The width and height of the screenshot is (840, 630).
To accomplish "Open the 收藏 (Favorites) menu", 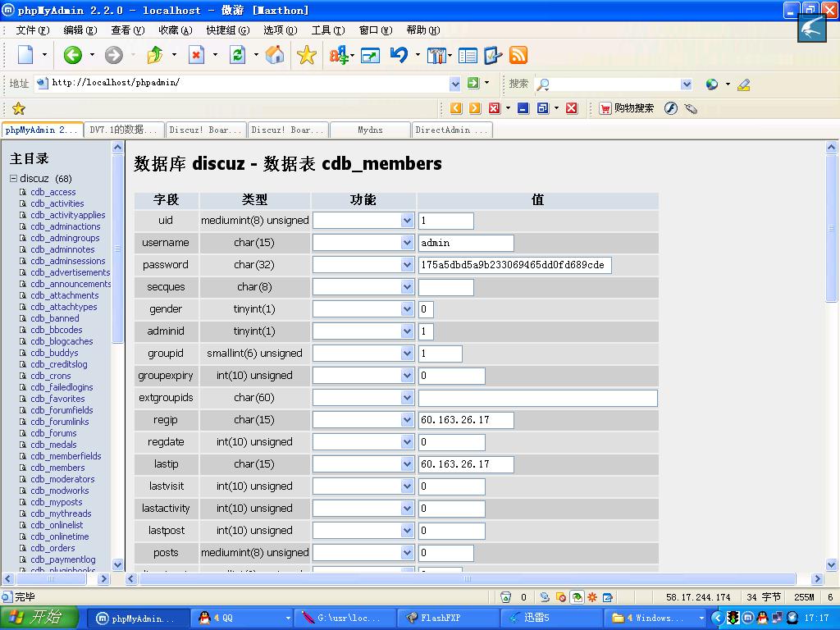I will pyautogui.click(x=176, y=30).
